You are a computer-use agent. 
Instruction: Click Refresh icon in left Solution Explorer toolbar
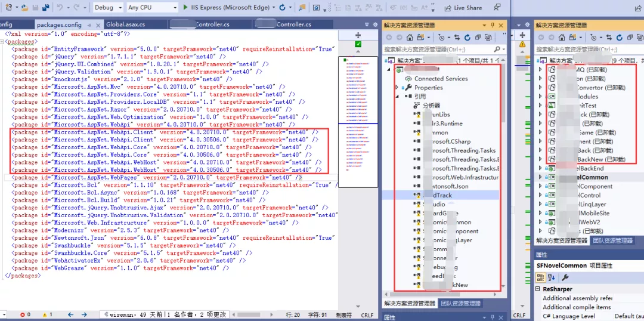(467, 38)
